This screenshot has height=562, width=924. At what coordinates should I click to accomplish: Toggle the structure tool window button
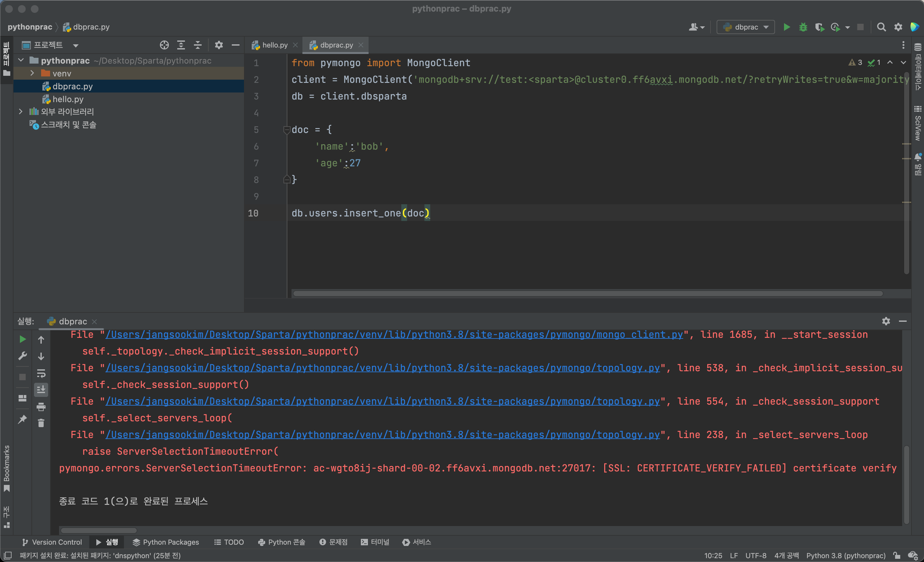[7, 517]
